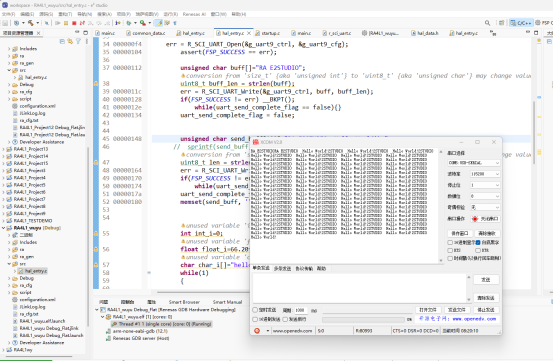Toggle the timestamp checkbox in XCOM

(x=450, y=258)
